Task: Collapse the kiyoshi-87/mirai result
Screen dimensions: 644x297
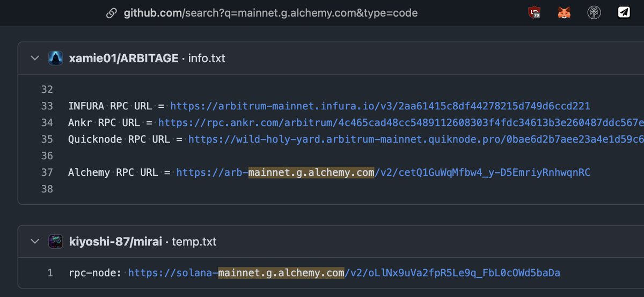Action: tap(35, 241)
